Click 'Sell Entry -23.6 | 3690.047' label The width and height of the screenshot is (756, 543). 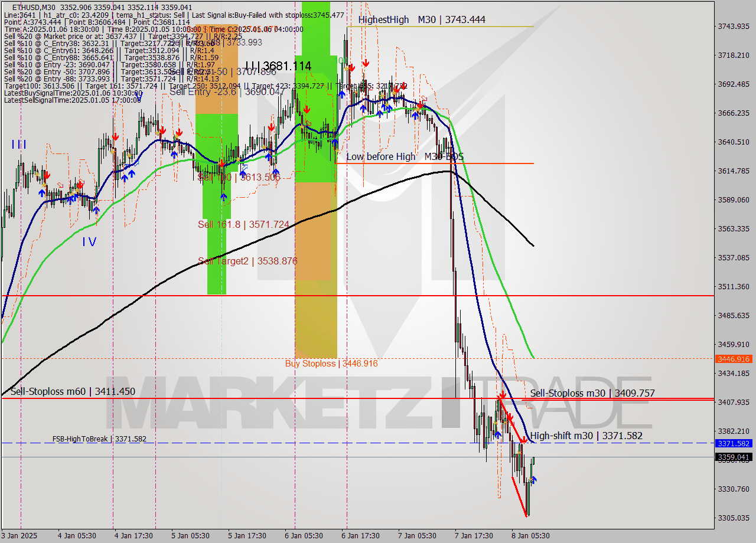(227, 92)
